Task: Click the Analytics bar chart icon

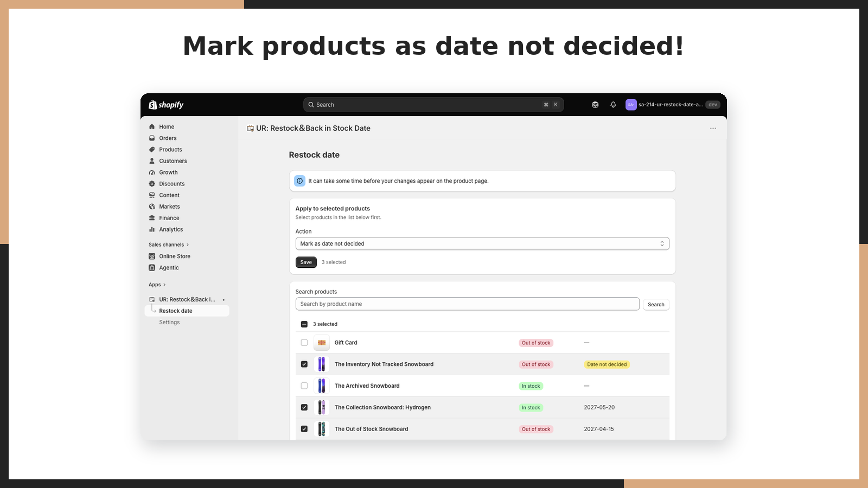Action: click(152, 229)
